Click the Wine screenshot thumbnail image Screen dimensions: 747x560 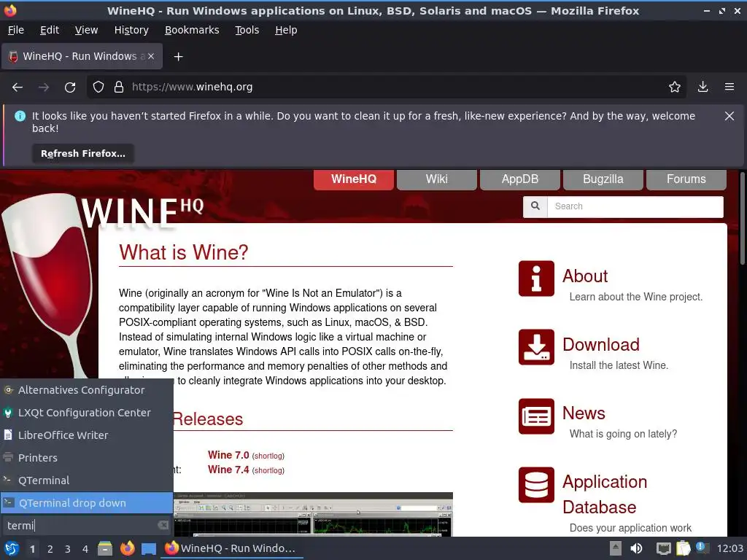[313, 514]
